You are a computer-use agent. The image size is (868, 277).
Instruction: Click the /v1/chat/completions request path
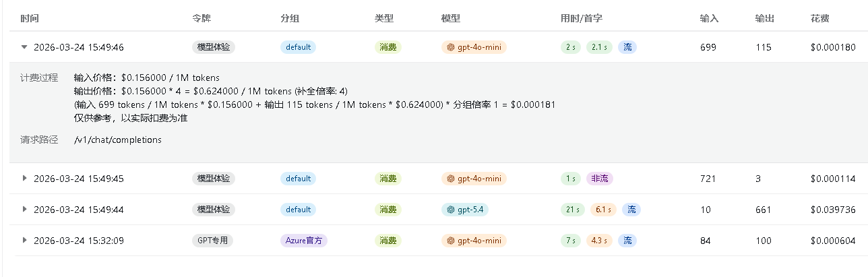pos(118,140)
